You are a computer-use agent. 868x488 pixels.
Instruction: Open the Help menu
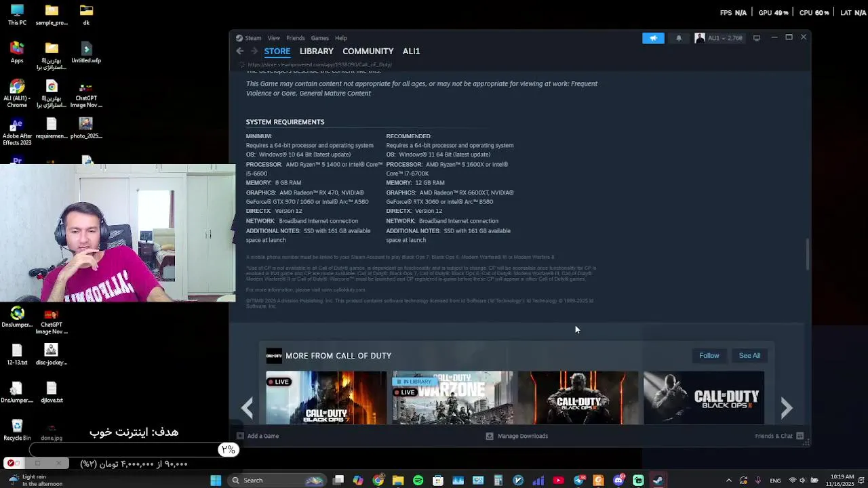340,38
